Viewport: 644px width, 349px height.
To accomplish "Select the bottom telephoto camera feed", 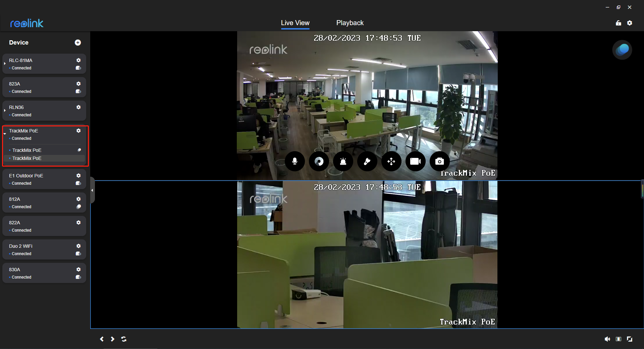I will coord(367,254).
